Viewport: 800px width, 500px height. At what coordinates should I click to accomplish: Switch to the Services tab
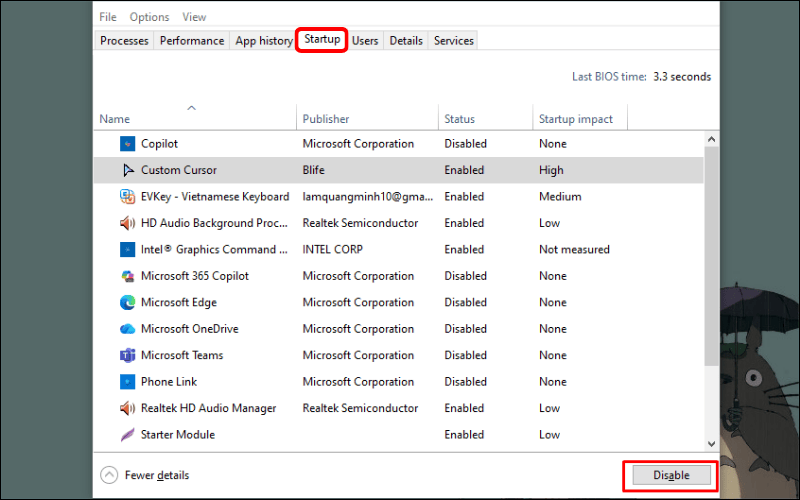click(454, 41)
